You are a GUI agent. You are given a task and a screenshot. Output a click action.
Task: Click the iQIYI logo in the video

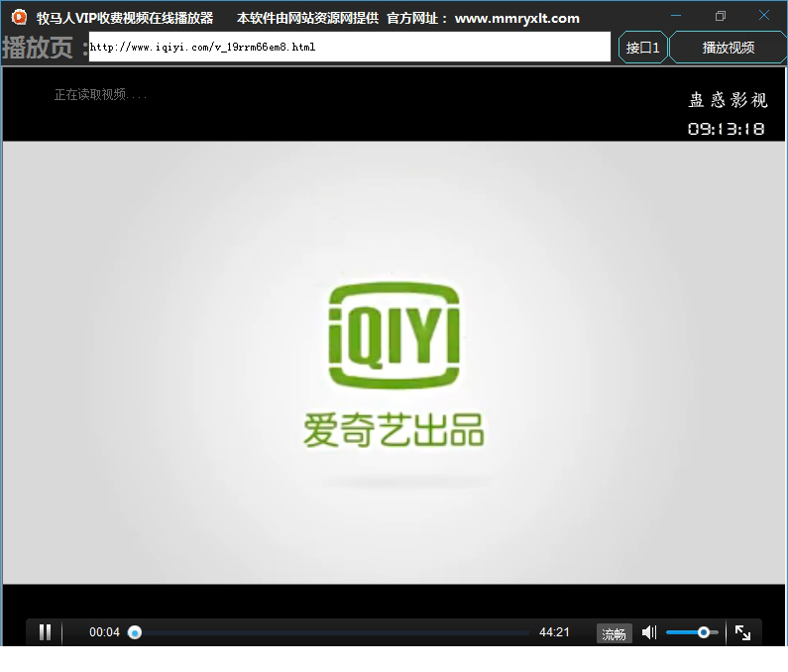click(x=394, y=336)
